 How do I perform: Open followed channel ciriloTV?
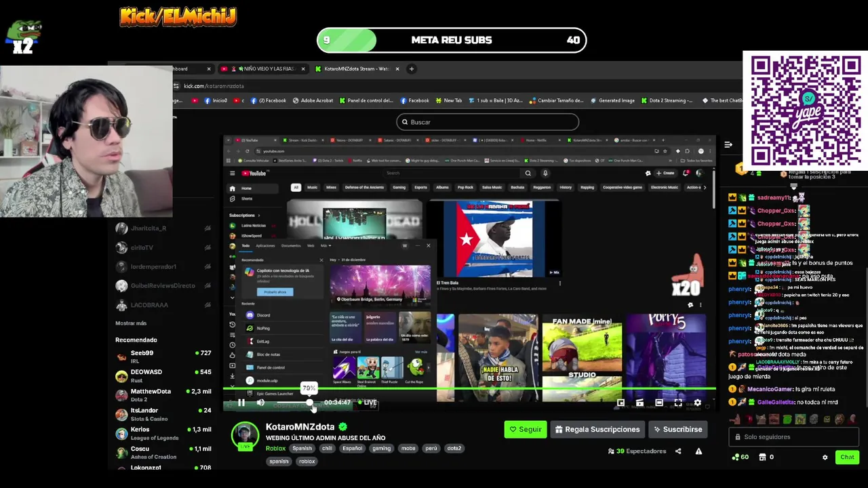coord(163,247)
